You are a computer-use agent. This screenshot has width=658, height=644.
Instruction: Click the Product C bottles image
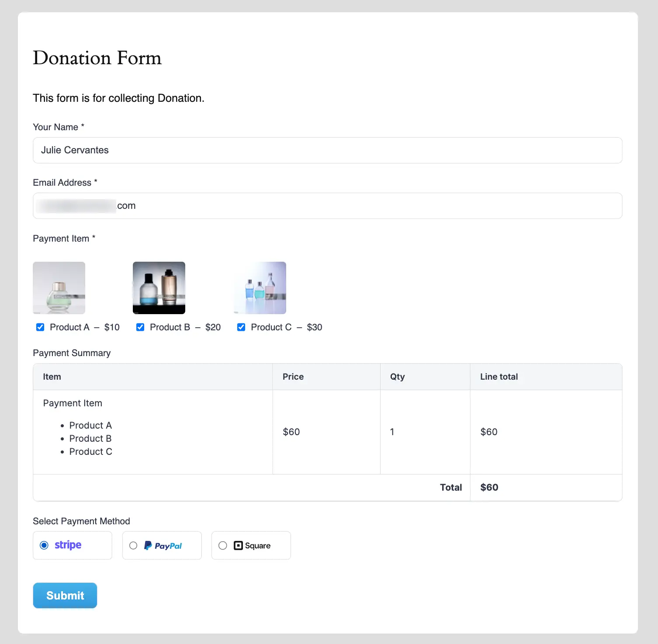coord(260,287)
